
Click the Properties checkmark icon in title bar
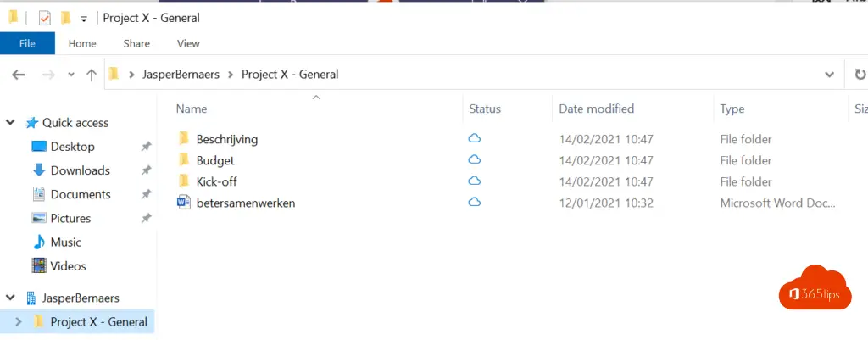[45, 18]
